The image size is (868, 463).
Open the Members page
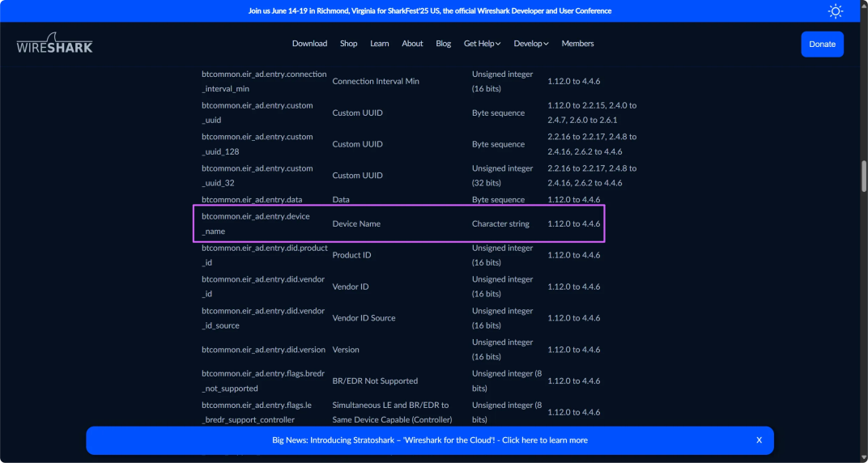click(x=577, y=44)
